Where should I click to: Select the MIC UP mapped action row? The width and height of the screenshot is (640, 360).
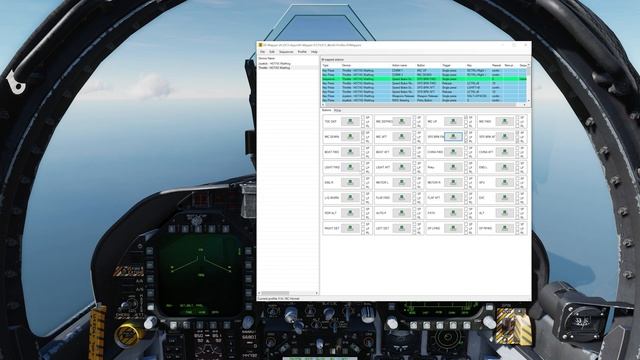pyautogui.click(x=424, y=71)
